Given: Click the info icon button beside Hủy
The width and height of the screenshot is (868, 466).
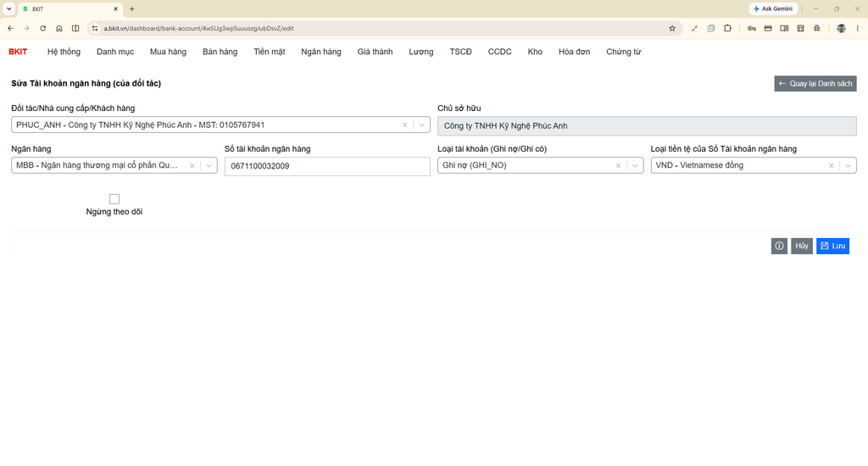Looking at the screenshot, I should pyautogui.click(x=779, y=246).
